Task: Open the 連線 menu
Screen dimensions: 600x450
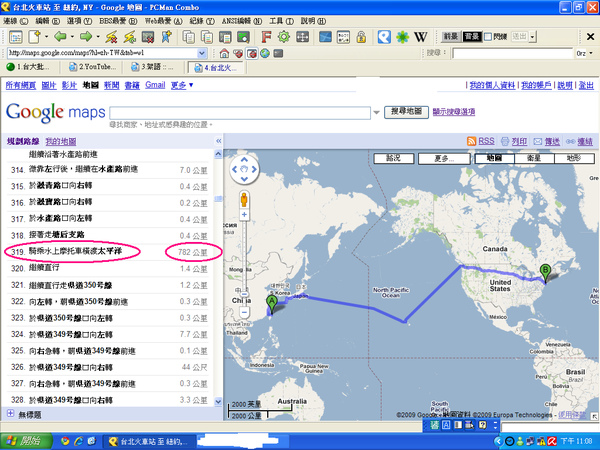Action: (x=16, y=21)
